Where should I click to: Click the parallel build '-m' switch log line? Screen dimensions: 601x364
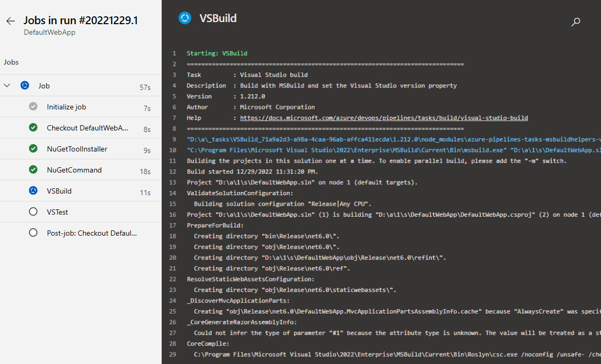377,161
